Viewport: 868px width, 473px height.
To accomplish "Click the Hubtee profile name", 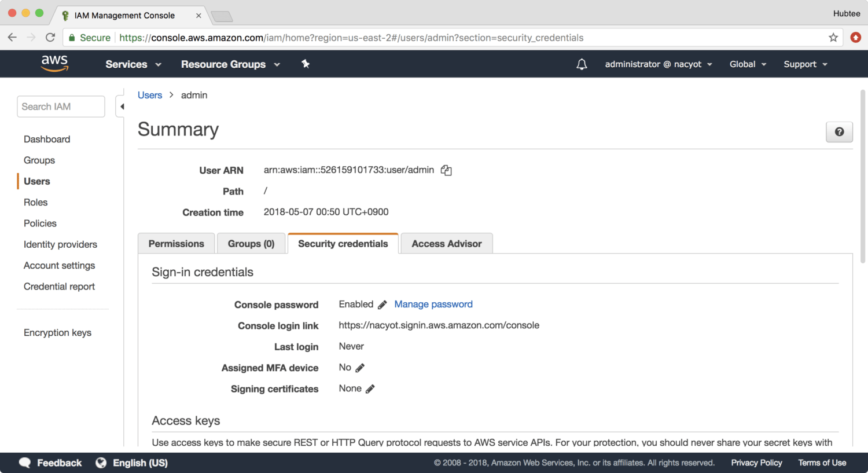I will pos(847,13).
